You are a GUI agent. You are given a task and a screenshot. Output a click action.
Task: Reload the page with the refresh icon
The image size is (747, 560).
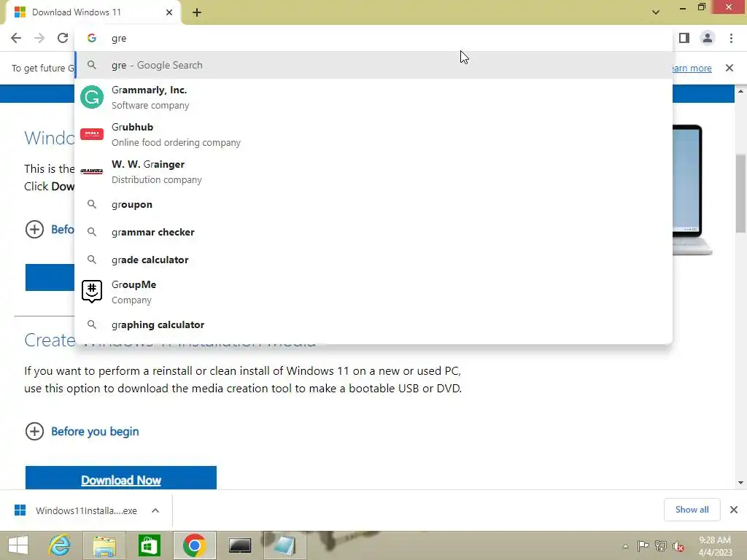pyautogui.click(x=63, y=38)
